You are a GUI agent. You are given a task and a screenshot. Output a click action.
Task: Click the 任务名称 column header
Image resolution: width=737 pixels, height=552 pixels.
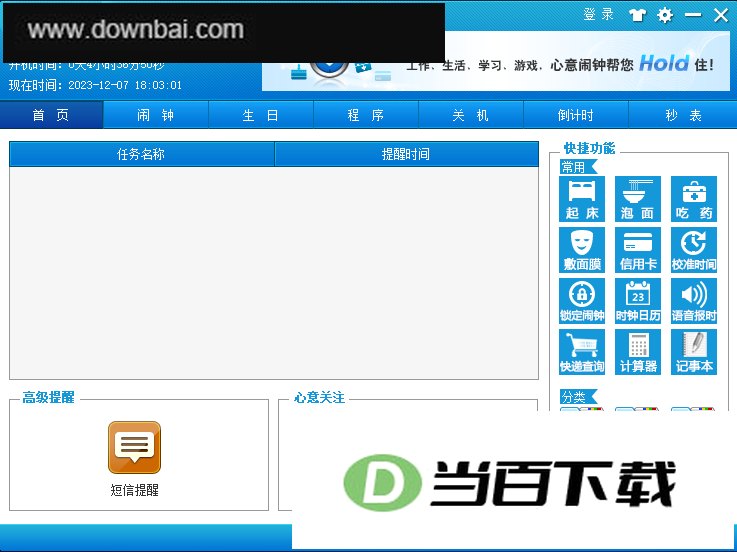pos(141,154)
